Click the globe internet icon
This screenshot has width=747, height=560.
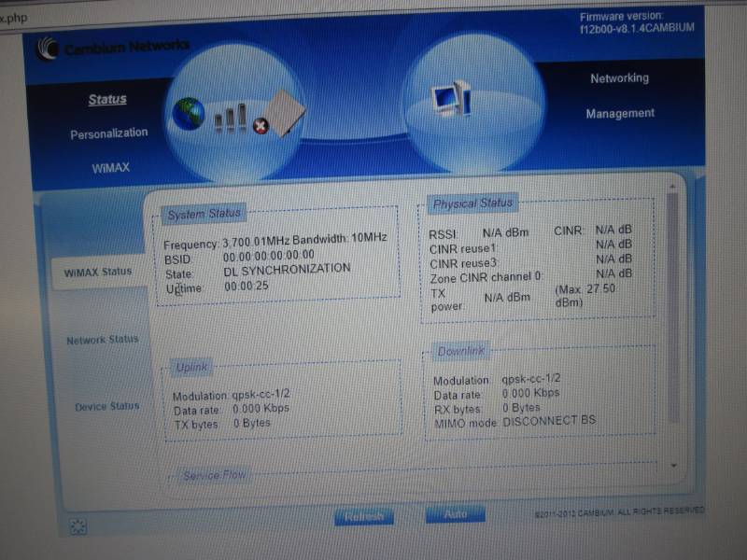(189, 114)
